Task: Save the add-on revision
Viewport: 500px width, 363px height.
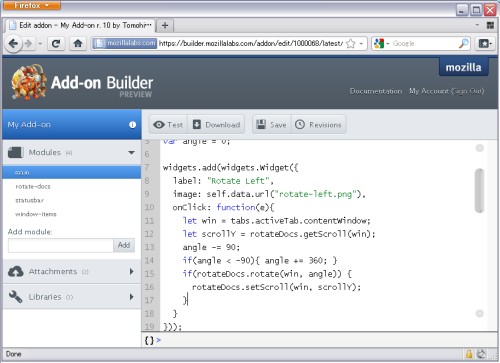Action: click(x=271, y=125)
